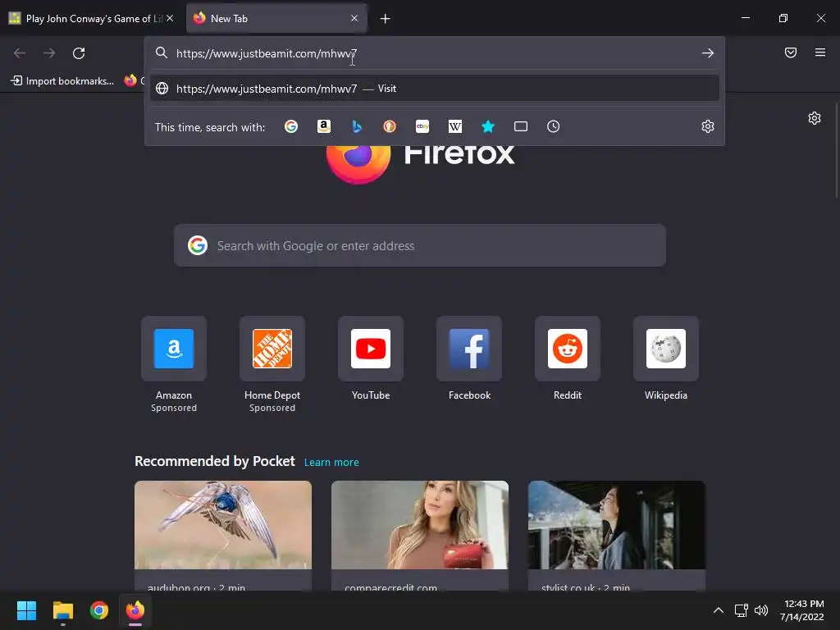The image size is (840, 630).
Task: Select the New Tab tab
Action: pyautogui.click(x=276, y=18)
